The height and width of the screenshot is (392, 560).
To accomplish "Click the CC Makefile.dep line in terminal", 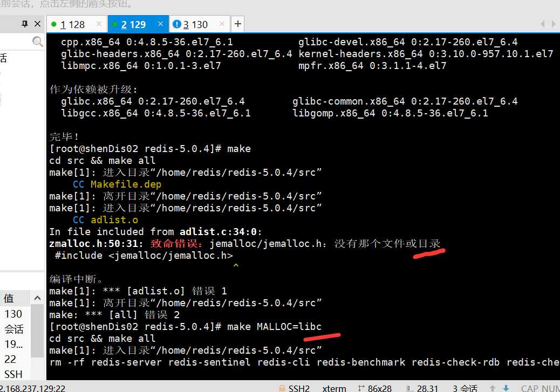I will tap(117, 184).
